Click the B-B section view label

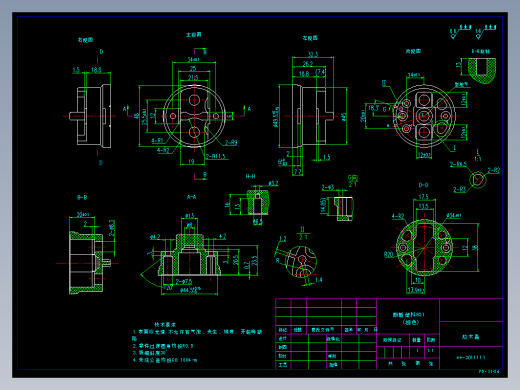coord(82,197)
